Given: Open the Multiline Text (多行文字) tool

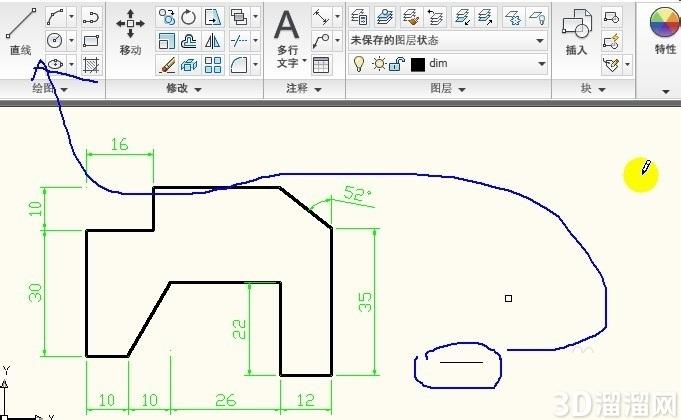Looking at the screenshot, I should click(x=287, y=39).
